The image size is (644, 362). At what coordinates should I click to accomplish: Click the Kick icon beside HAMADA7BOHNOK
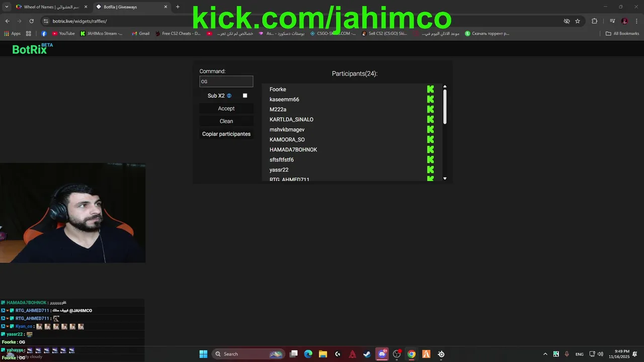tap(430, 149)
